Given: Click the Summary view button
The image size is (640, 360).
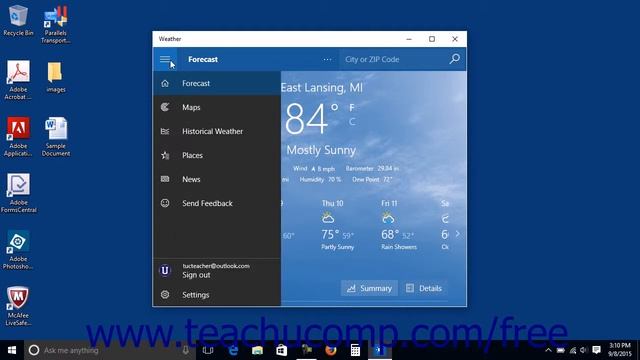Looking at the screenshot, I should click(x=369, y=288).
